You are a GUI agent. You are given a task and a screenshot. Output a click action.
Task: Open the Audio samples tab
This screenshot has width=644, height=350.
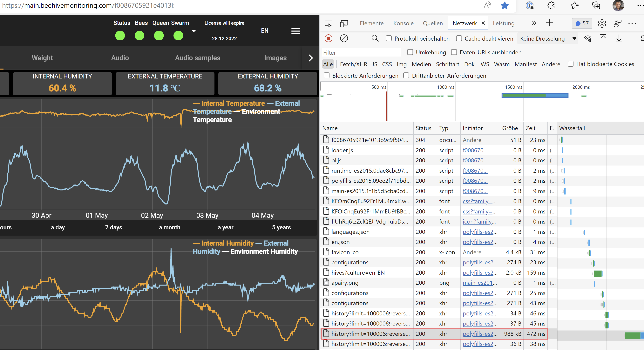pyautogui.click(x=198, y=58)
